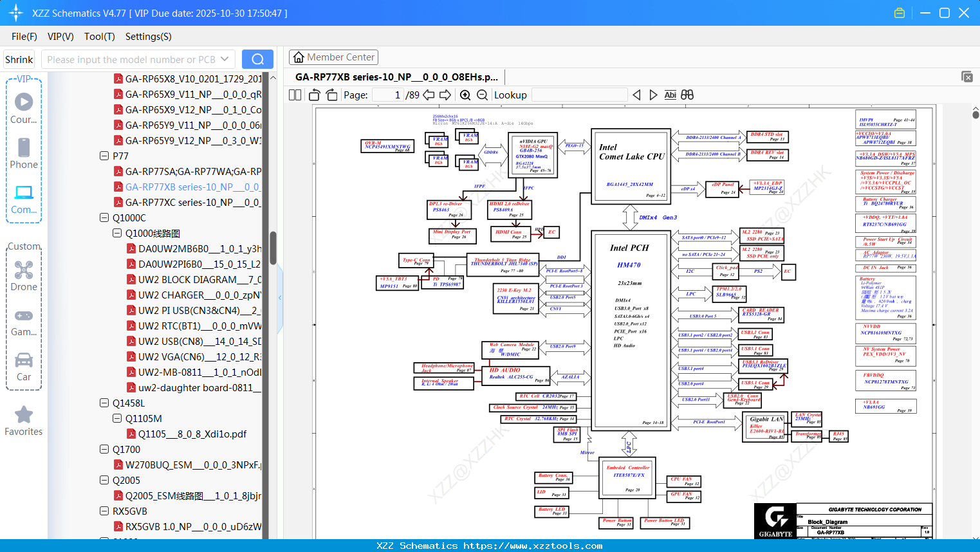980x552 pixels.
Task: Open the Settings(S) menu
Action: tap(149, 37)
